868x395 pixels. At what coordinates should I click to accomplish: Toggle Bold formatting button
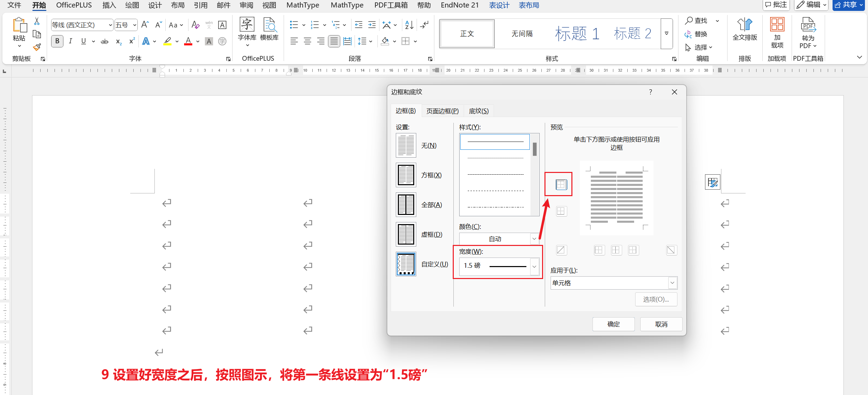point(57,41)
